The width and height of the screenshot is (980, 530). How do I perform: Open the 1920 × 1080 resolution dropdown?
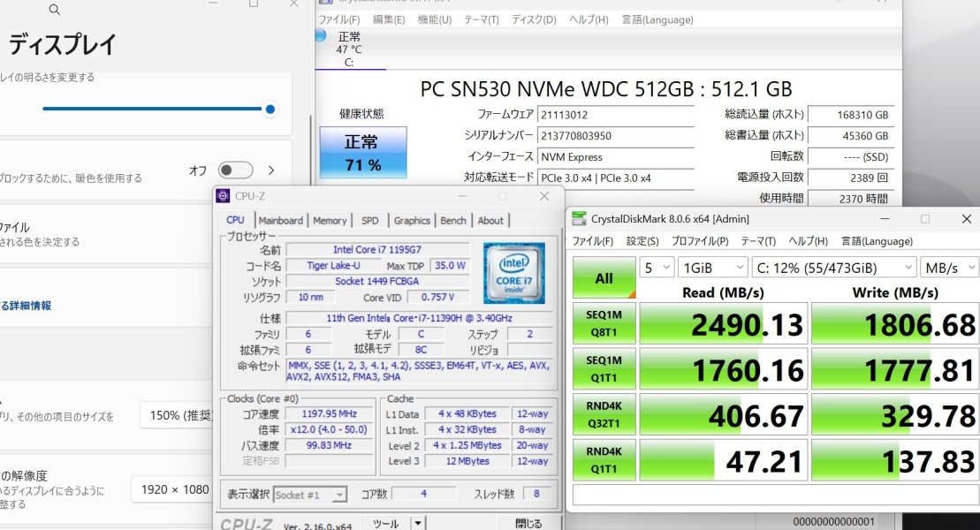click(x=173, y=489)
